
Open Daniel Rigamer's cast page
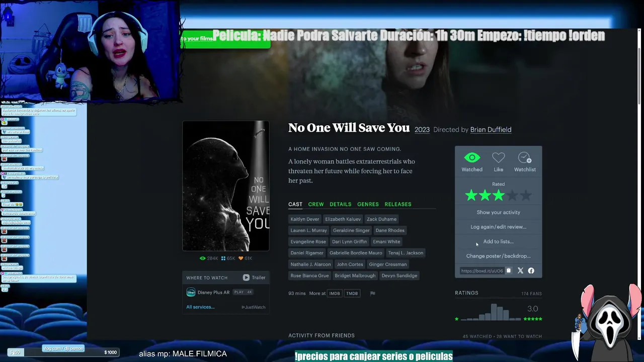pos(307,253)
